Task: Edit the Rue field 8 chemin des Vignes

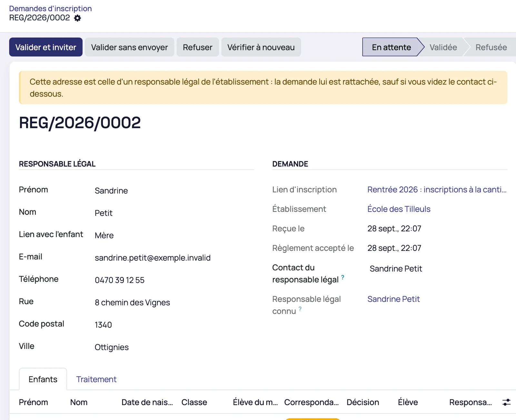Action: click(x=174, y=302)
